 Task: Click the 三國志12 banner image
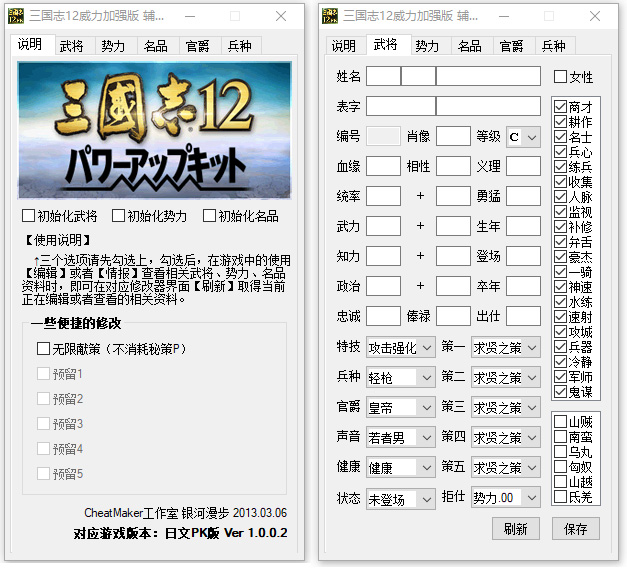[154, 130]
